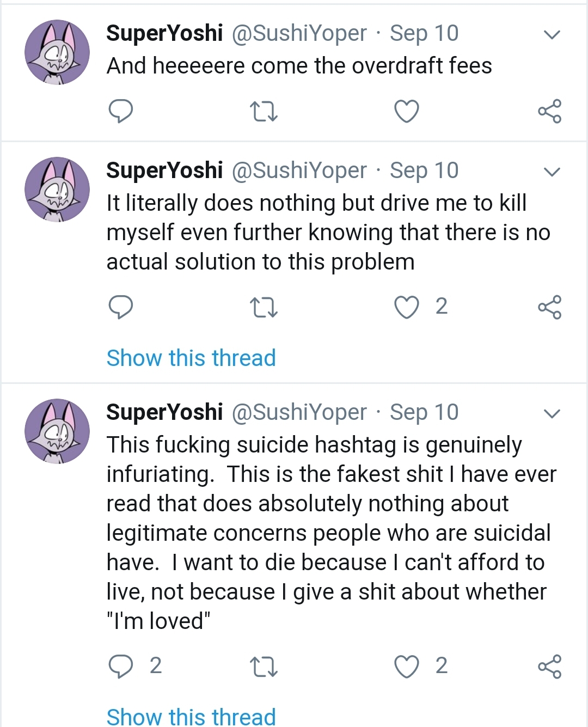The height and width of the screenshot is (727, 588).
Task: Retweet the suicide hashtag tweet
Action: coord(264,667)
